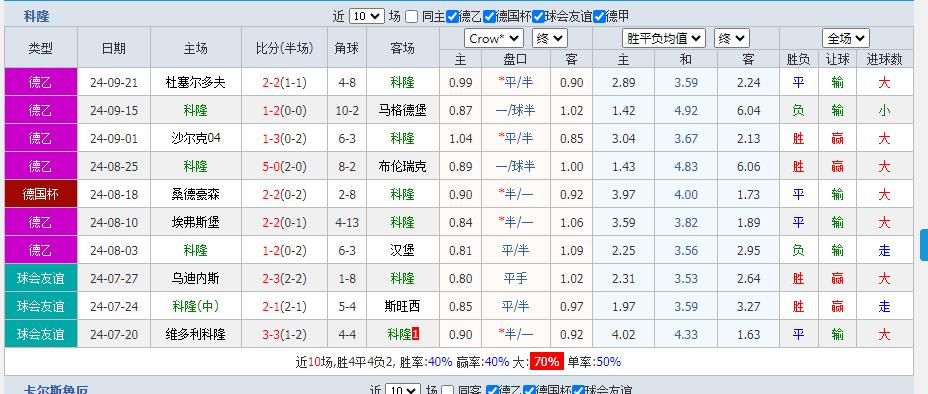Click the 2-1(2-1) score
Screen dimensions: 928x394
click(x=285, y=306)
